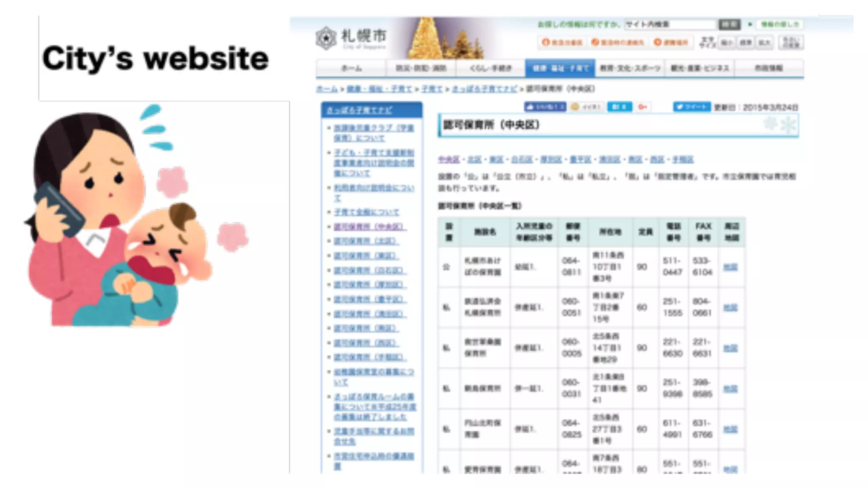Image resolution: width=868 pixels, height=488 pixels.
Task: Click the Facebook like button
Action: coord(545,107)
